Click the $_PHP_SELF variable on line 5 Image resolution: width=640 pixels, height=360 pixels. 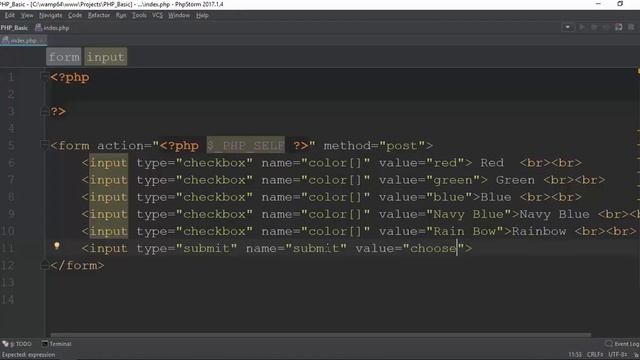(246, 145)
